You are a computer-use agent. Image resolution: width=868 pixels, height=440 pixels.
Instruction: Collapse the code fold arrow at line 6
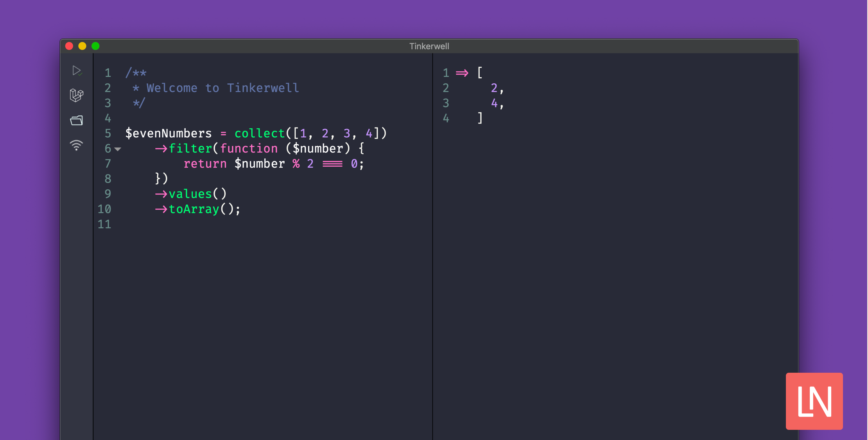coord(118,149)
